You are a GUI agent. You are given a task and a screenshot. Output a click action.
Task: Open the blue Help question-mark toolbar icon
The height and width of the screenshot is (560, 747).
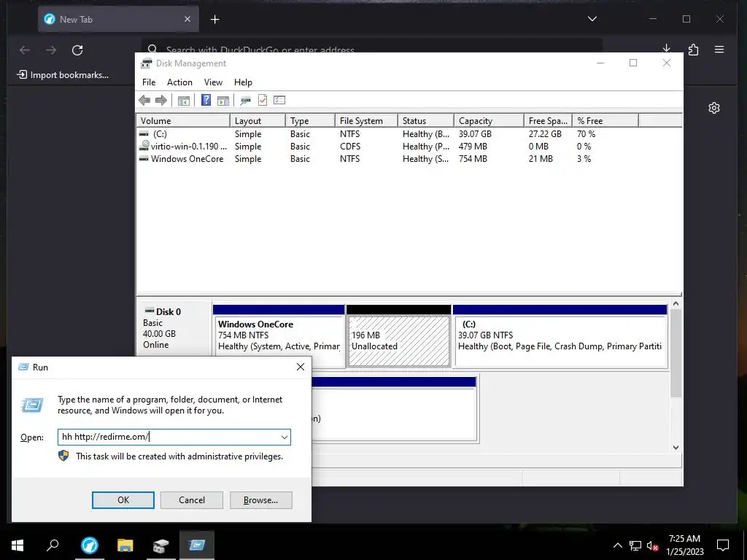(x=206, y=100)
